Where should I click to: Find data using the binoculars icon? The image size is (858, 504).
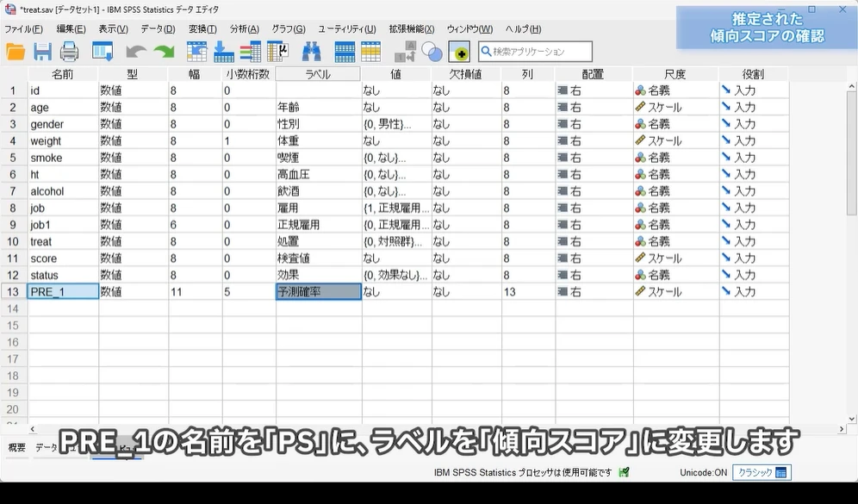(x=311, y=52)
